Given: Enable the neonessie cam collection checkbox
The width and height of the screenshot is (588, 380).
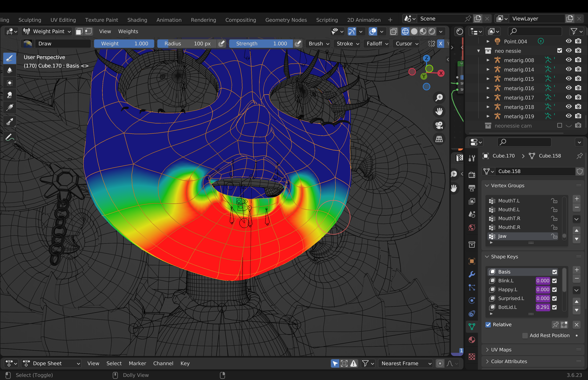Looking at the screenshot, I should coord(559,126).
